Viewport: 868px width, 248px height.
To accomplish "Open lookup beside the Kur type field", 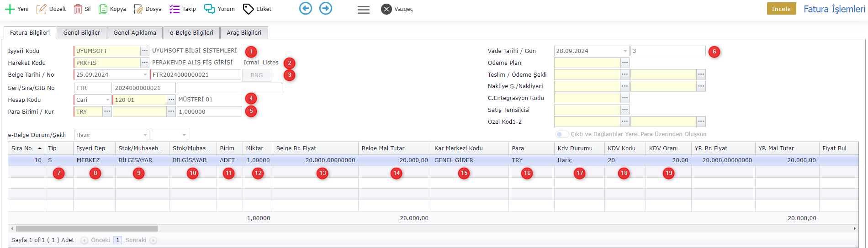I will click(171, 111).
